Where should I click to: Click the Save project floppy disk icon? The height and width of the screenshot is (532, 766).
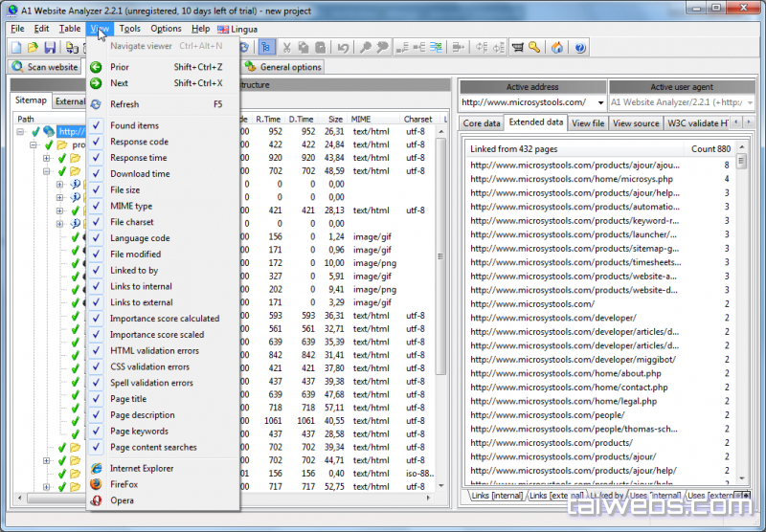pyautogui.click(x=49, y=48)
